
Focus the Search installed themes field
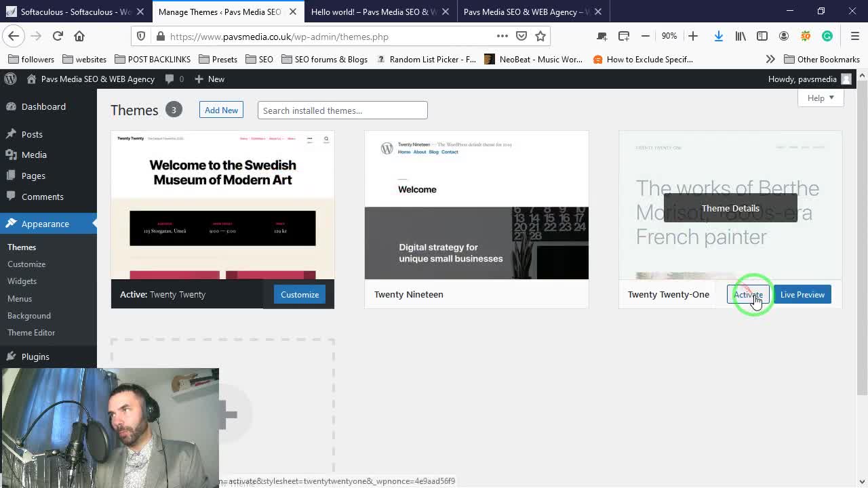[342, 110]
